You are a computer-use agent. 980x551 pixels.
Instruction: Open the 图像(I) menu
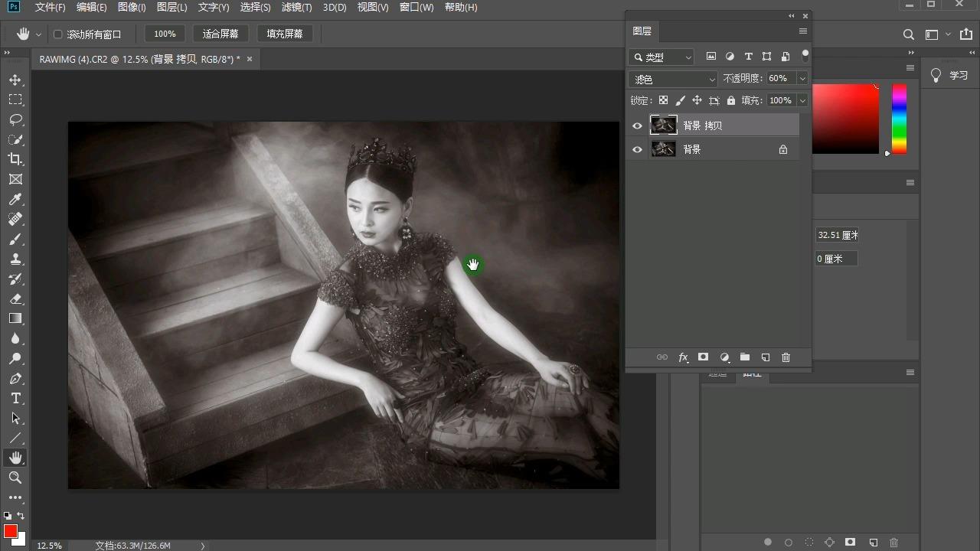(x=132, y=8)
